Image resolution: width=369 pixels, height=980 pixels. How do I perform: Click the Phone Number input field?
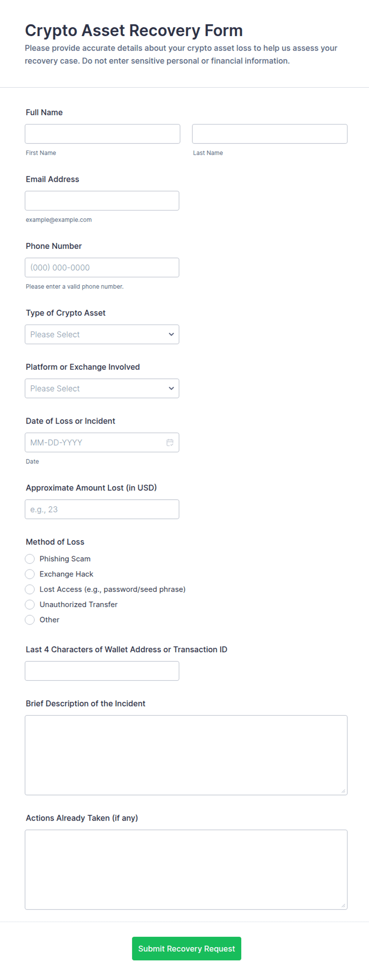102,267
